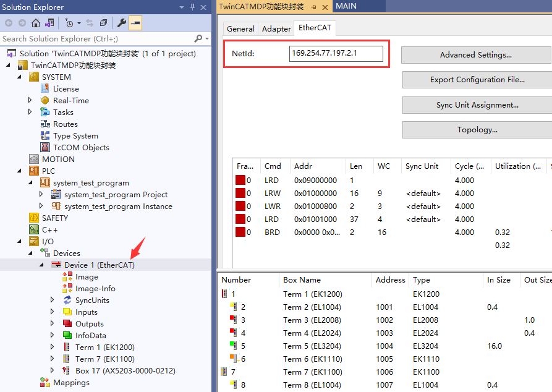
Task: Click the Image item icon
Action: (67, 276)
